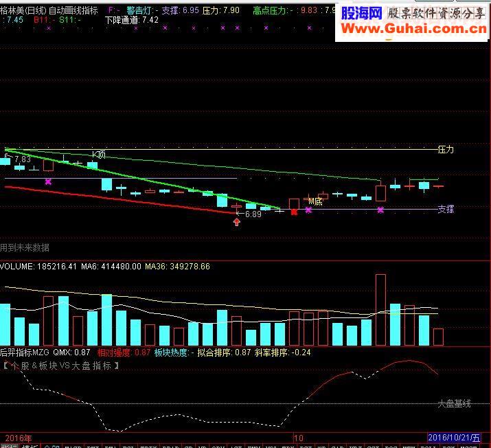Click the 6.89 low price annotation
The height and width of the screenshot is (448, 491).
click(x=253, y=214)
